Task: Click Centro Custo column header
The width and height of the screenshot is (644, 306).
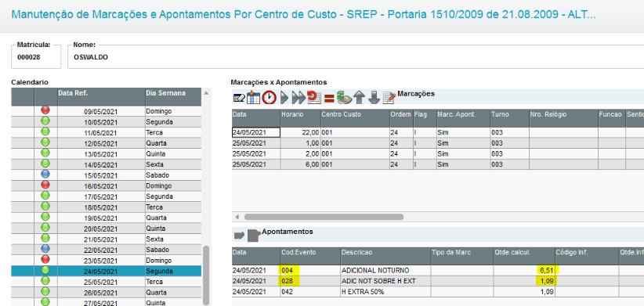Action: pyautogui.click(x=355, y=118)
